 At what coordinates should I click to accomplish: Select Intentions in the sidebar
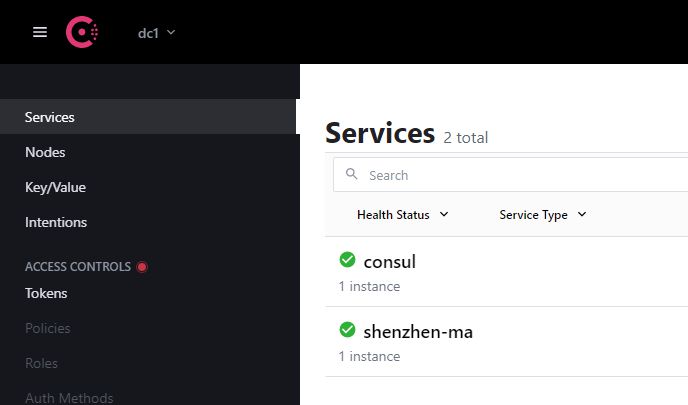click(x=56, y=222)
